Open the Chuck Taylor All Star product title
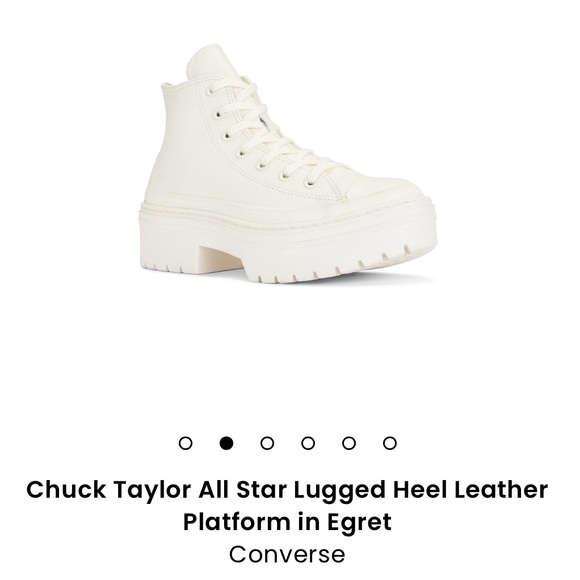Image resolution: width=580 pixels, height=580 pixels. (x=287, y=505)
